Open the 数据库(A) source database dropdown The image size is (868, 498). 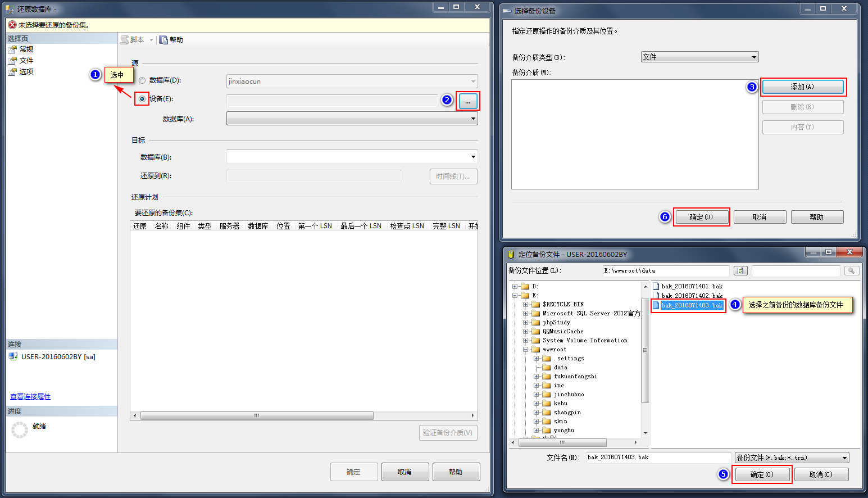click(x=352, y=119)
